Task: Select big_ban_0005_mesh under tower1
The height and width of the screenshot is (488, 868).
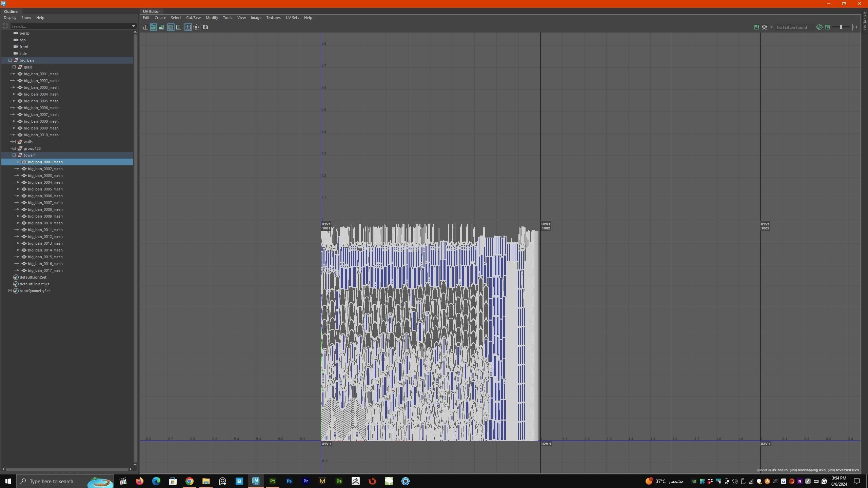Action: coord(45,189)
